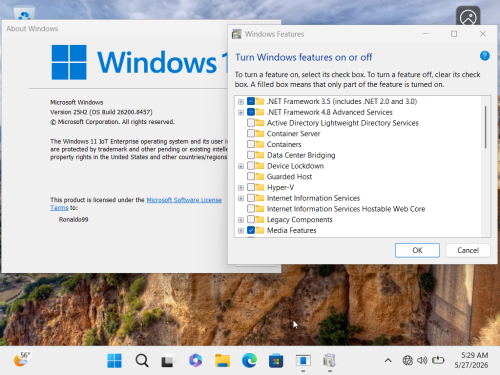Switch to About Windows taskbar app
The width and height of the screenshot is (500, 375).
click(303, 361)
